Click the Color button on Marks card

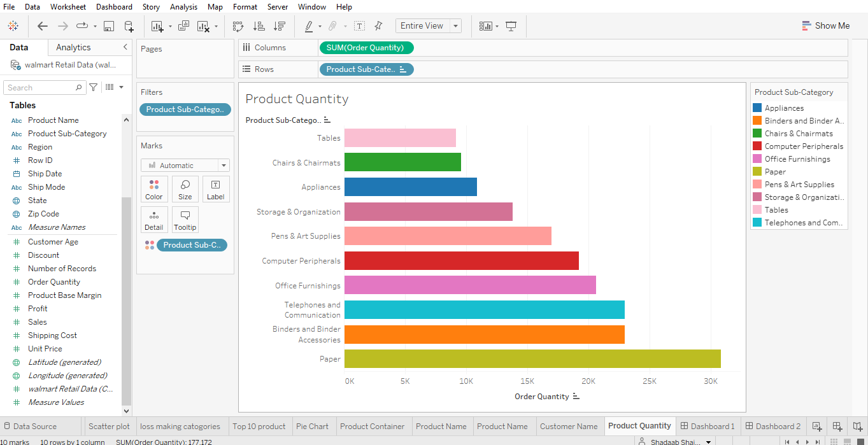coord(154,189)
